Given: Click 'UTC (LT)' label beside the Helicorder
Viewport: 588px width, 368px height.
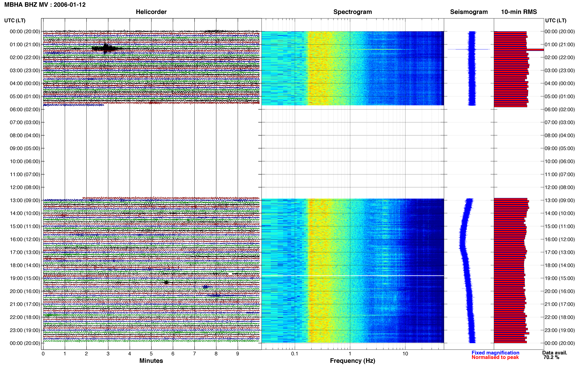Looking at the screenshot, I should click(15, 20).
